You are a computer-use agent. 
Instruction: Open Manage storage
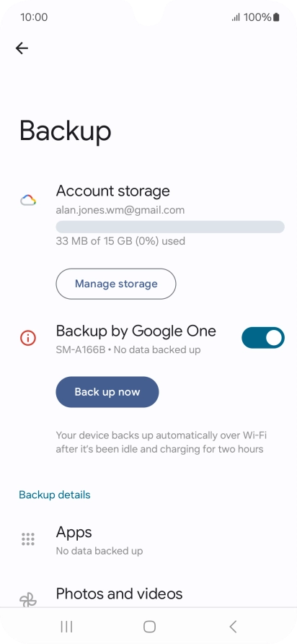tap(116, 284)
